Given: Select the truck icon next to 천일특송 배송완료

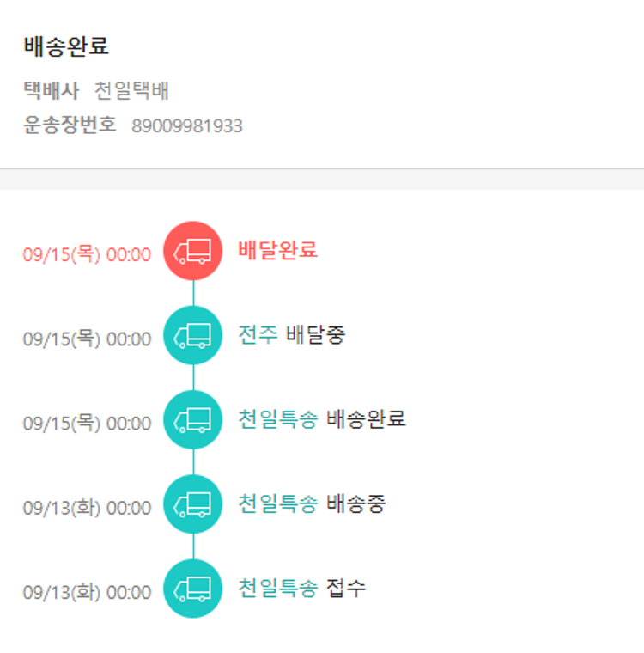Looking at the screenshot, I should tap(192, 419).
